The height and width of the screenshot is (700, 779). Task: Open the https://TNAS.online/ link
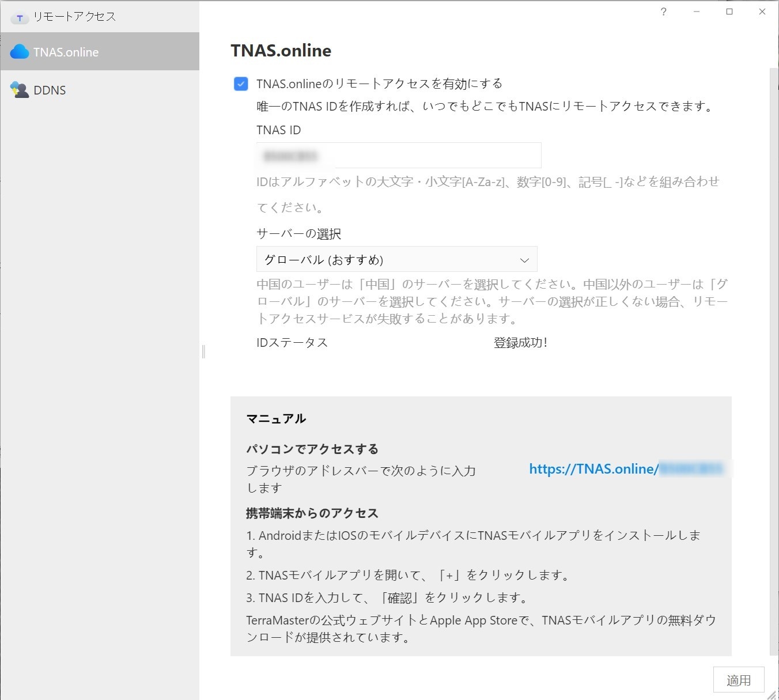[593, 469]
